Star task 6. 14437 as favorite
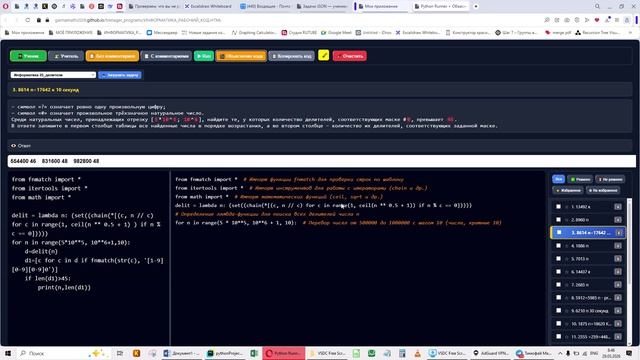 tap(567, 272)
